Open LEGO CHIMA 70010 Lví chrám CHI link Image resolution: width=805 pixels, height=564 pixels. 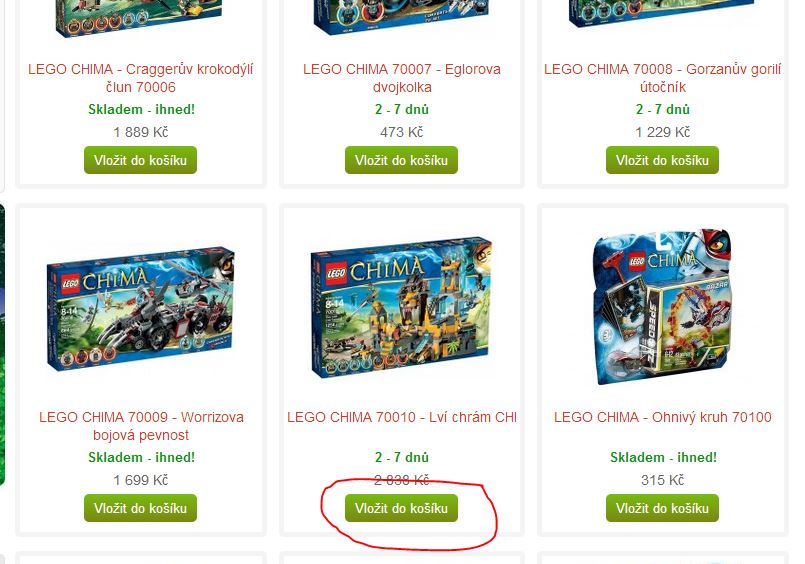click(402, 417)
